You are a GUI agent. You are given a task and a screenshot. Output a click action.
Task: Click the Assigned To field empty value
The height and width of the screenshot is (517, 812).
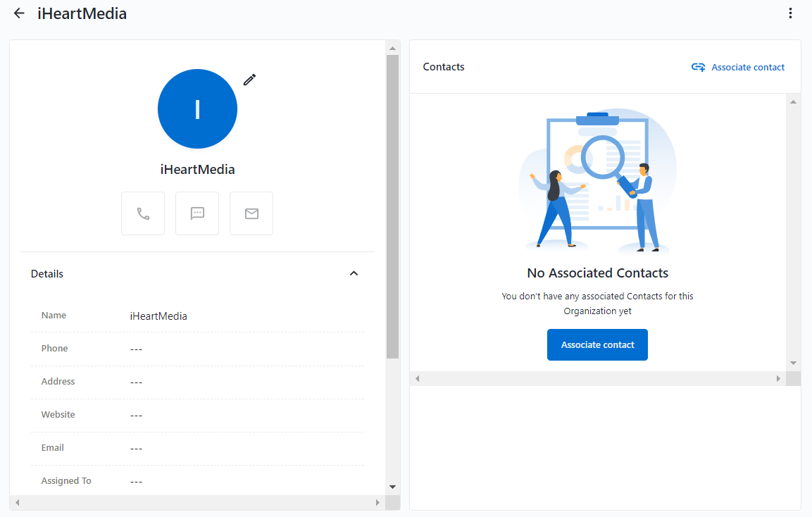coord(136,482)
